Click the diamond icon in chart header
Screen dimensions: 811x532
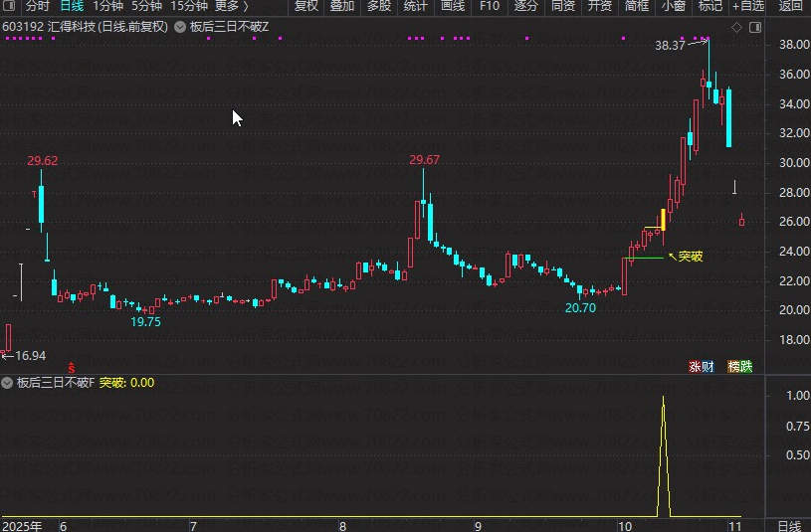[x=736, y=27]
